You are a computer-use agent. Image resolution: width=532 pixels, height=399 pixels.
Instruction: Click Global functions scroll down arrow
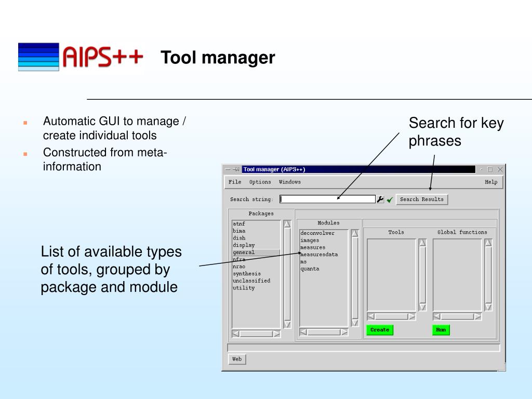(488, 307)
